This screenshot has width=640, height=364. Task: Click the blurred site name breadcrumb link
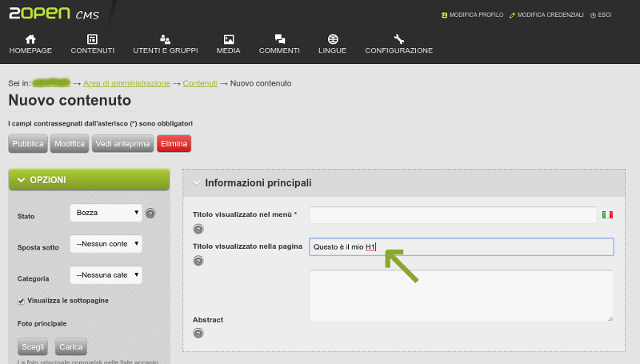51,83
